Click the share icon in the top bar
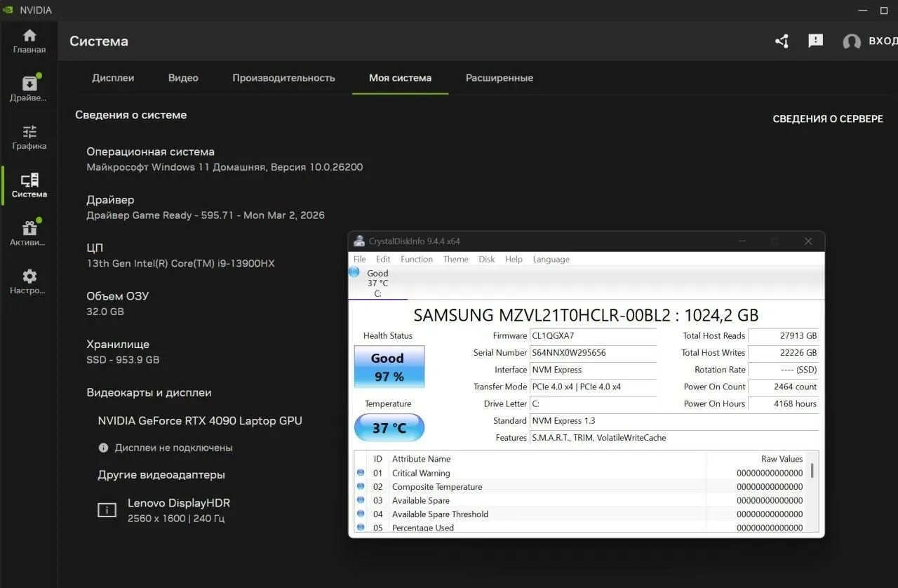898x588 pixels. [782, 41]
